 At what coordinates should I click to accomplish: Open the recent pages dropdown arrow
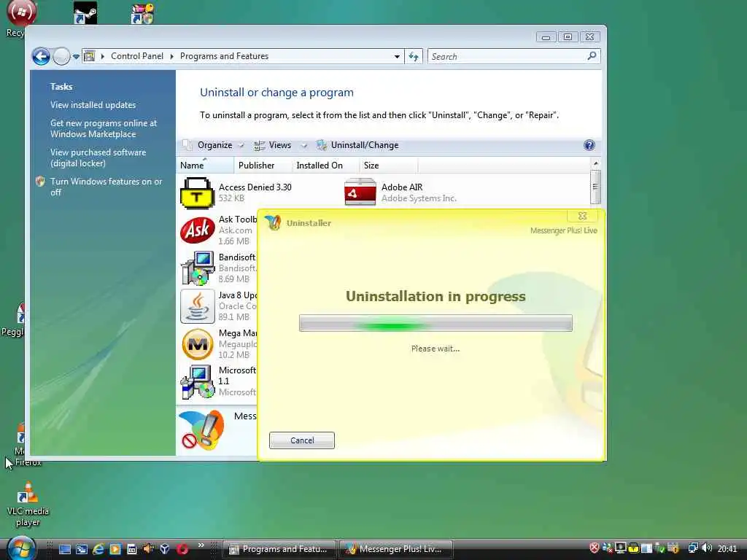tap(76, 57)
